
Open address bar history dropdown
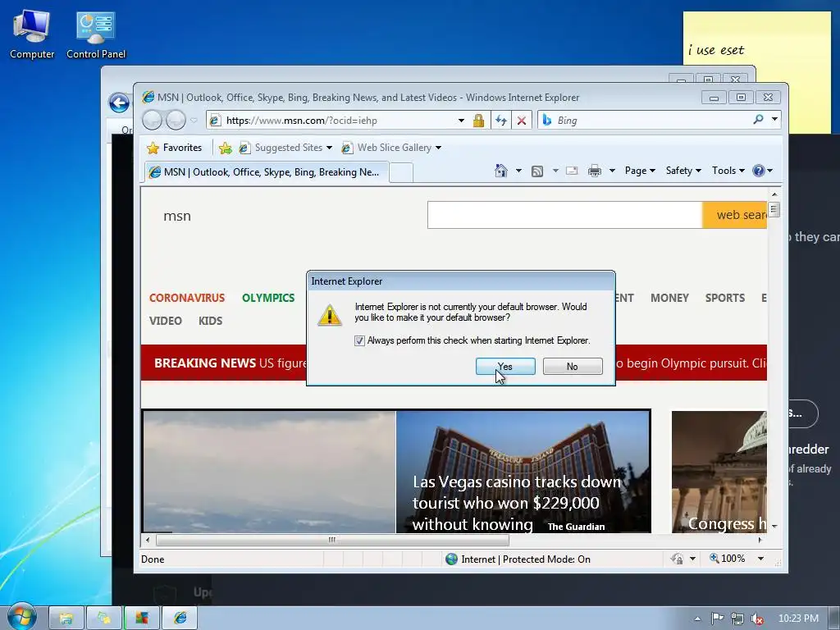coord(461,121)
